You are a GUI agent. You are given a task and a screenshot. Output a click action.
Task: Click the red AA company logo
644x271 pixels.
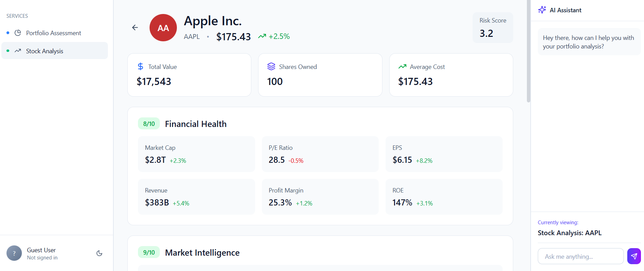click(x=163, y=28)
